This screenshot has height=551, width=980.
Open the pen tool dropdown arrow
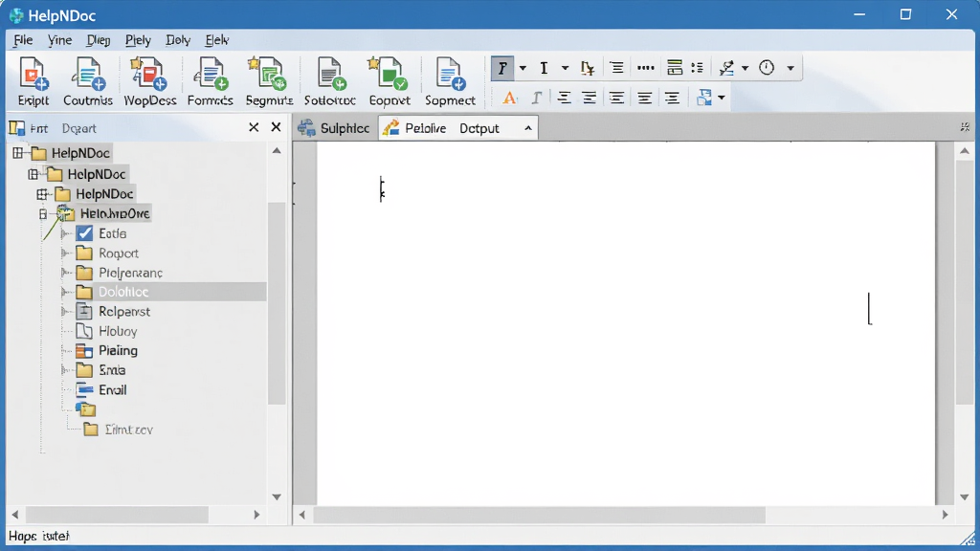pyautogui.click(x=745, y=68)
